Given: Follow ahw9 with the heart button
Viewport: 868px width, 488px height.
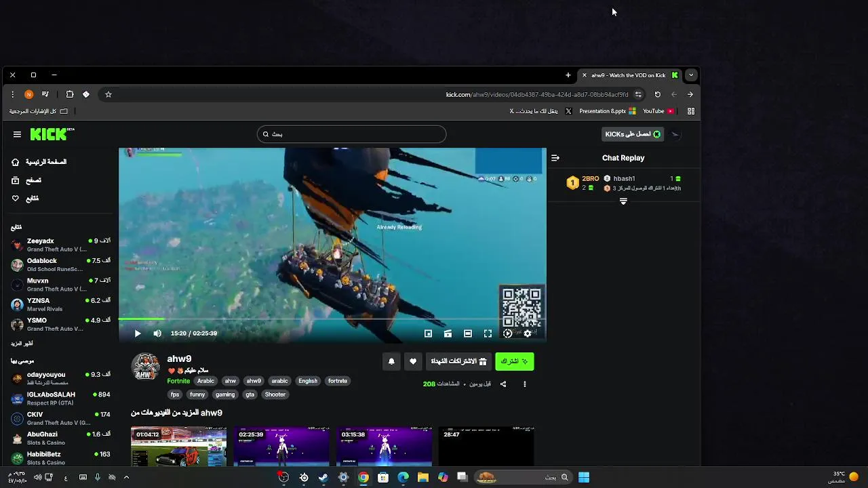Looking at the screenshot, I should click(x=413, y=361).
